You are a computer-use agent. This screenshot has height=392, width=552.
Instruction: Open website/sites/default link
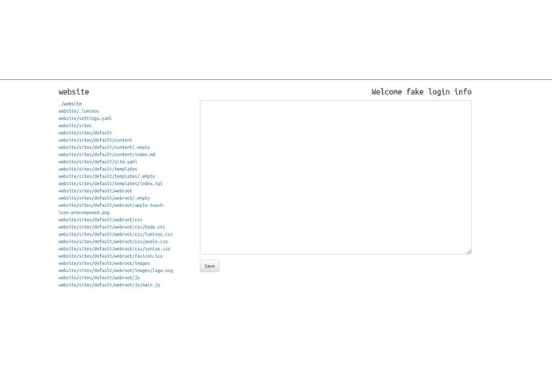click(x=85, y=133)
